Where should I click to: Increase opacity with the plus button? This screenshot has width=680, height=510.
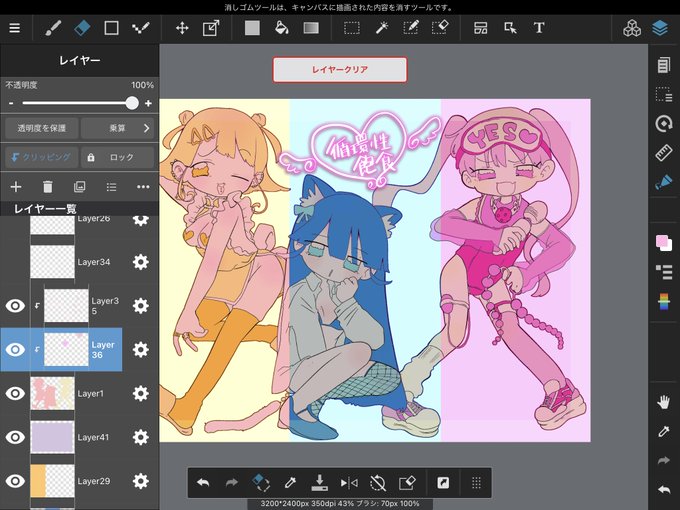tap(148, 103)
